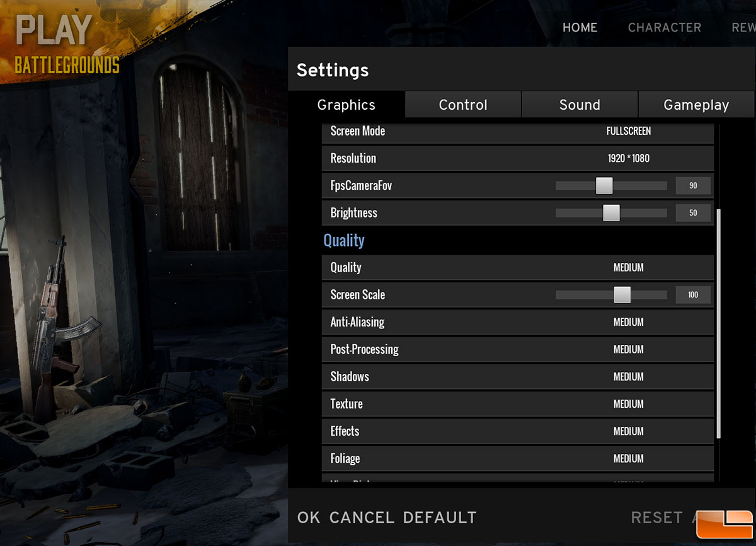Click the FpsCameraFov label

pyautogui.click(x=361, y=186)
